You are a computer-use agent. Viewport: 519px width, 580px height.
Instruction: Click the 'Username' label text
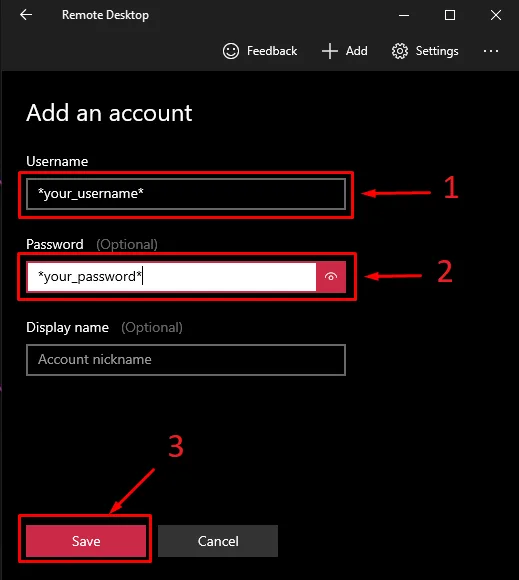(57, 161)
